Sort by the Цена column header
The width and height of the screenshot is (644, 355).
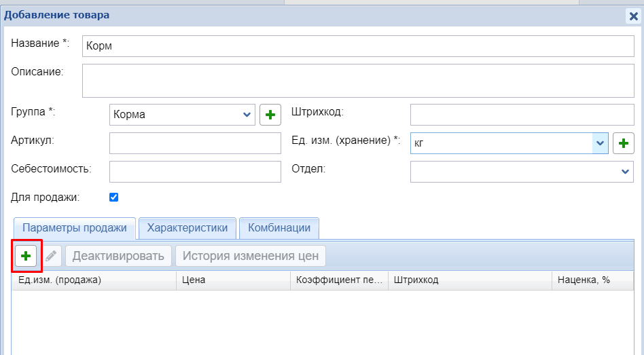tap(232, 280)
